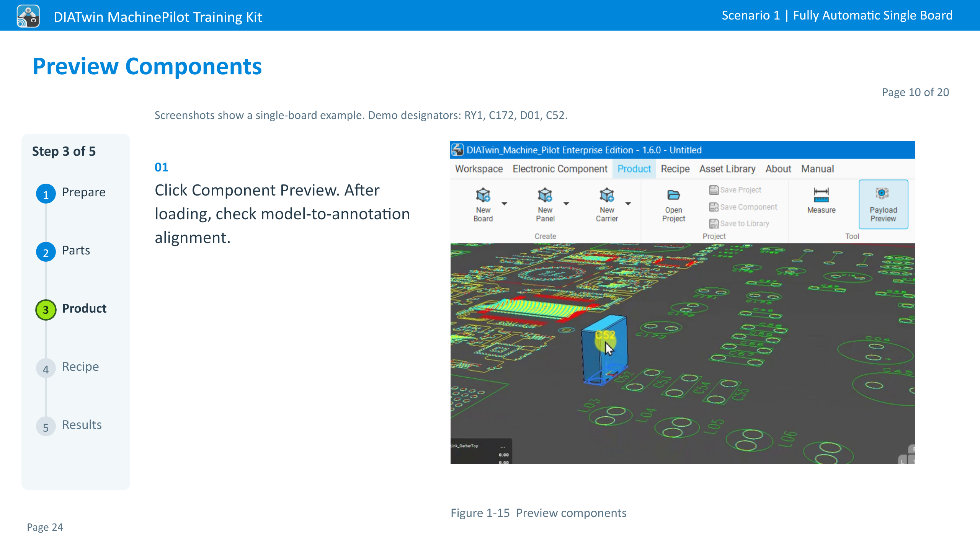Click the Create group label
Image resolution: width=980 pixels, height=551 pixels.
click(x=545, y=236)
